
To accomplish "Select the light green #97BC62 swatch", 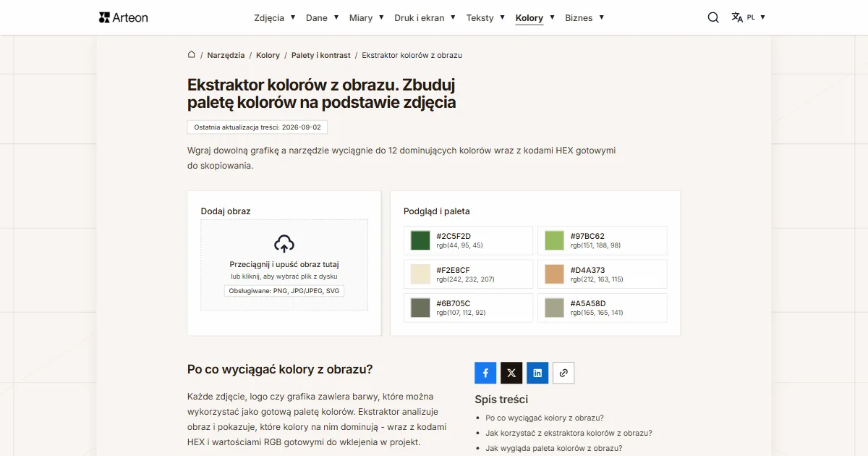I will pyautogui.click(x=554, y=240).
